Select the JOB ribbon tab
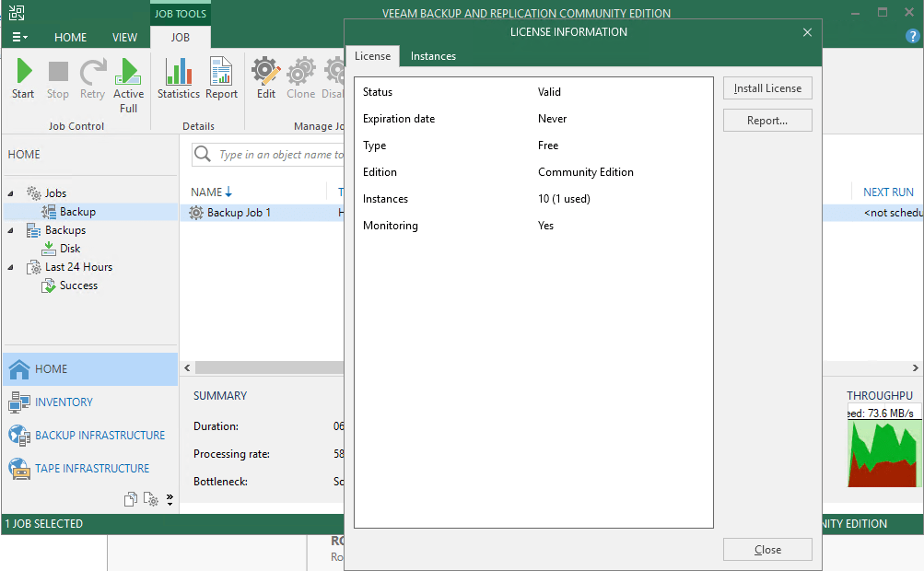 pyautogui.click(x=181, y=37)
